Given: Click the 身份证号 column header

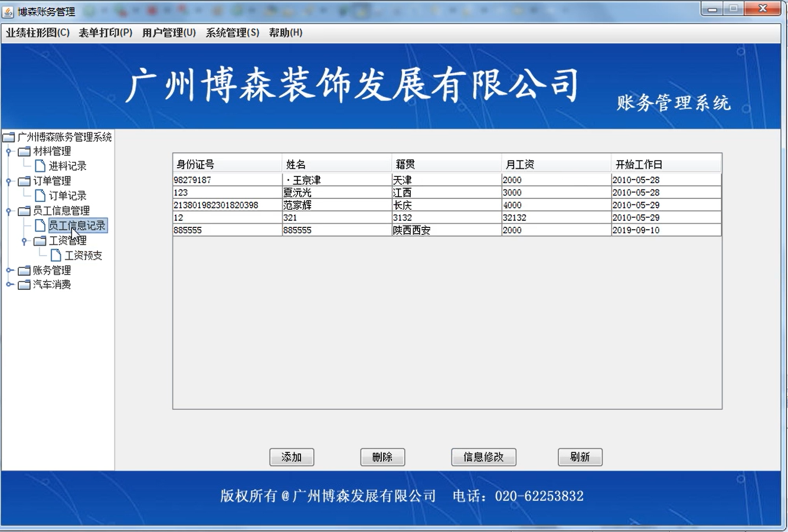Looking at the screenshot, I should coord(227,164).
